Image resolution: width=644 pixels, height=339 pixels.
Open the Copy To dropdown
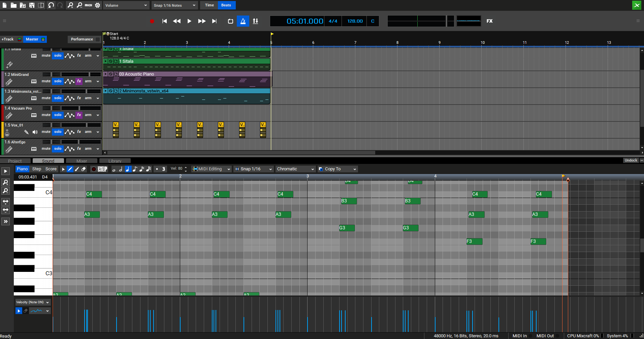click(337, 169)
